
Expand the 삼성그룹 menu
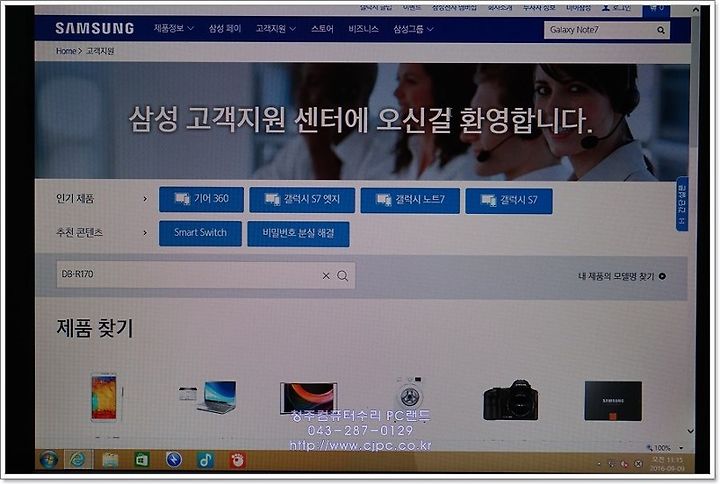tap(413, 29)
